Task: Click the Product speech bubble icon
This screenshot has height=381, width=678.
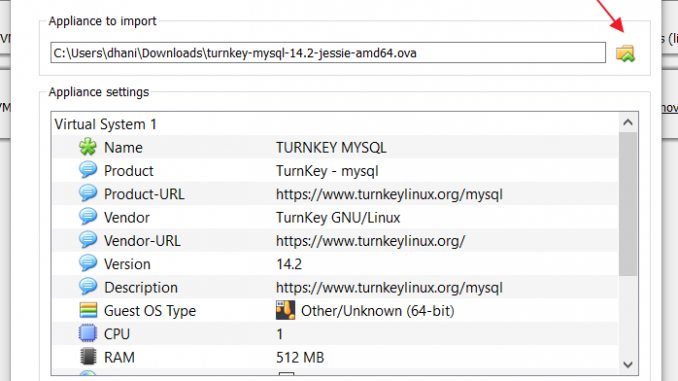Action: pos(88,170)
